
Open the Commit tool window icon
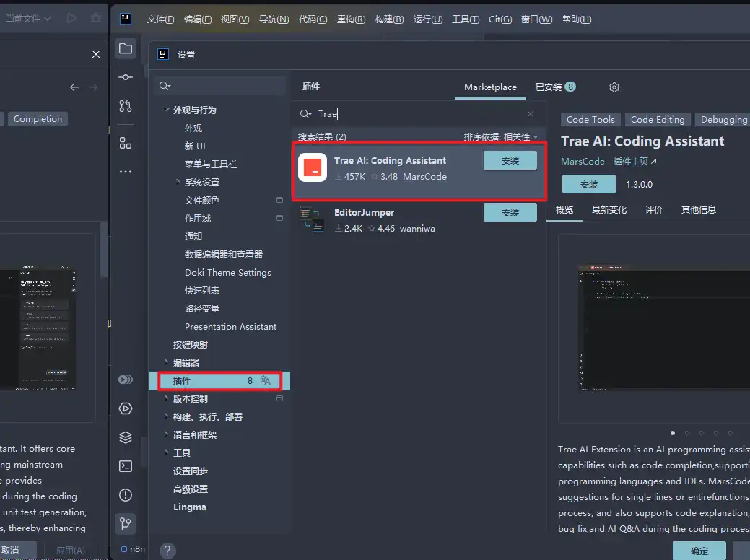tap(126, 77)
